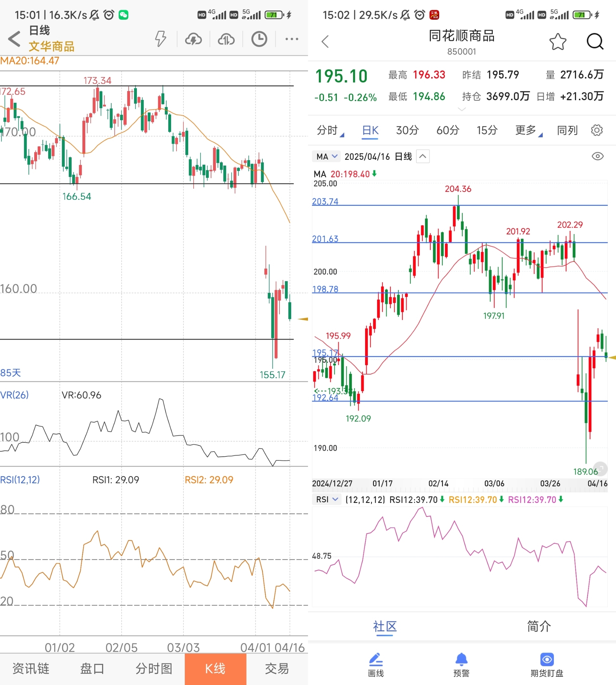
Task: Tap the MA 20:198.40 readout
Action: pyautogui.click(x=345, y=174)
